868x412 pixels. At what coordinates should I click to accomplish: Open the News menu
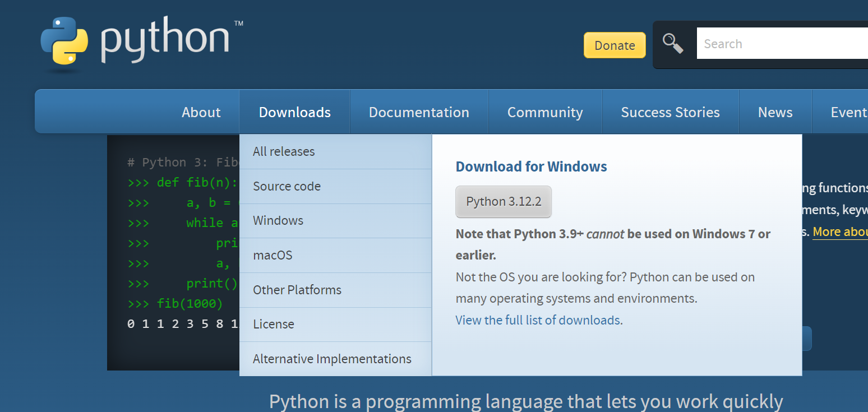[x=775, y=112]
